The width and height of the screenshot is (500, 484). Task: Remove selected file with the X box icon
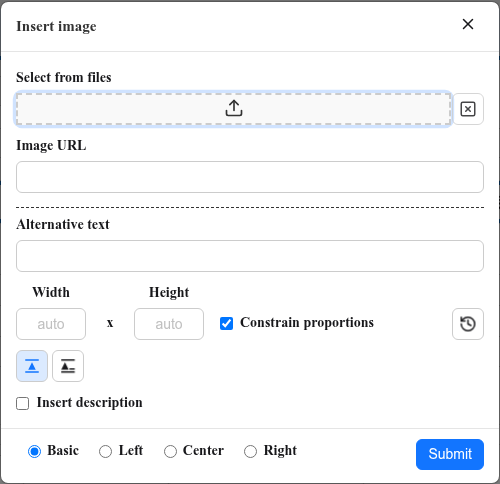click(x=468, y=109)
